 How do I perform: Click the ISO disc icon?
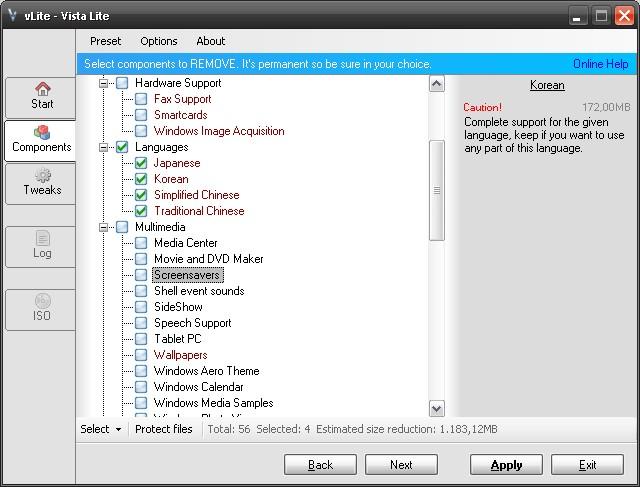[42, 301]
